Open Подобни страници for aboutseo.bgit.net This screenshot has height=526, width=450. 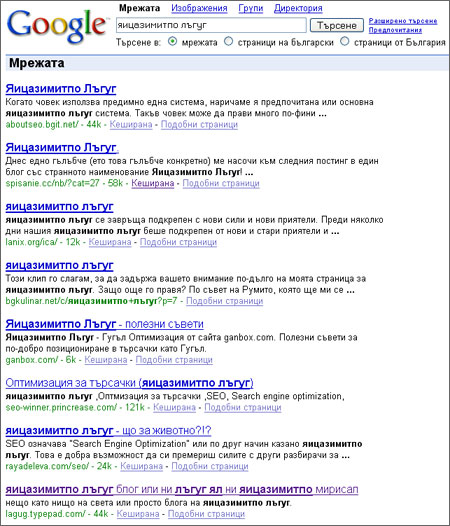pyautogui.click(x=199, y=124)
